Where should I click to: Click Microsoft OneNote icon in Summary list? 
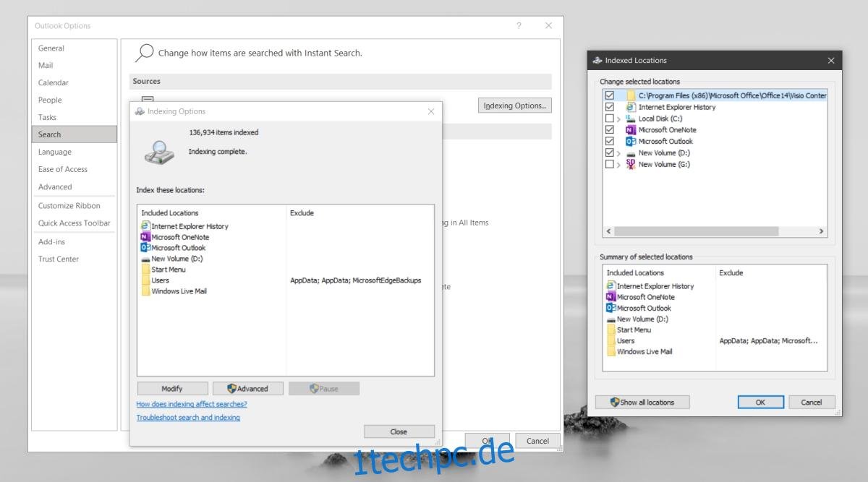pos(611,297)
